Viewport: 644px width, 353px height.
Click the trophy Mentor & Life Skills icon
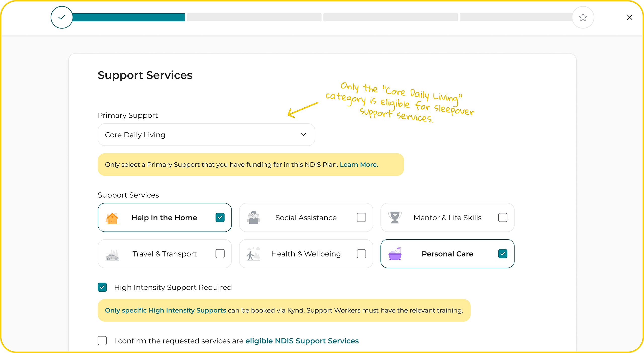tap(395, 217)
